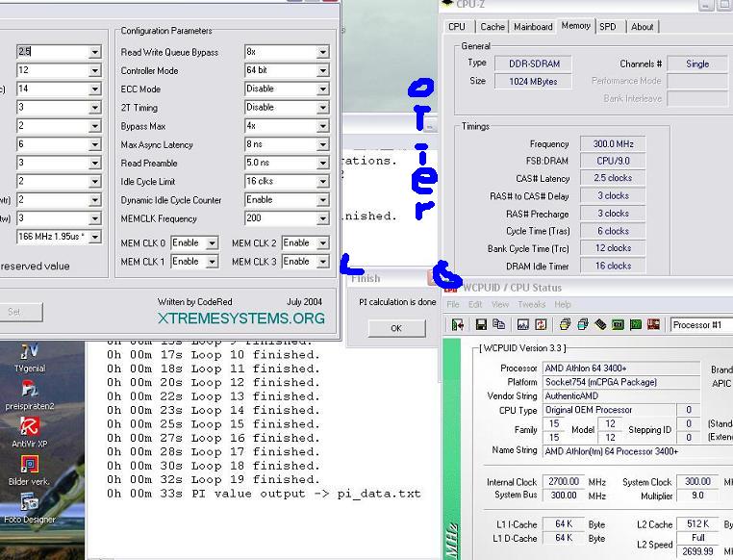Click the 'PI value output -> pi_data.txt' line
This screenshot has width=733, height=560.
[x=264, y=494]
